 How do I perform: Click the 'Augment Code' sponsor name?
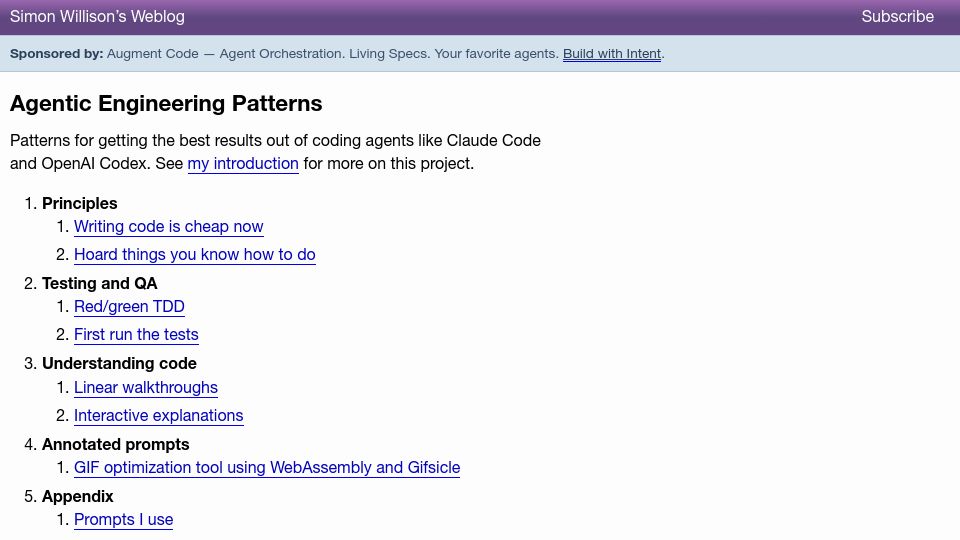pos(152,54)
